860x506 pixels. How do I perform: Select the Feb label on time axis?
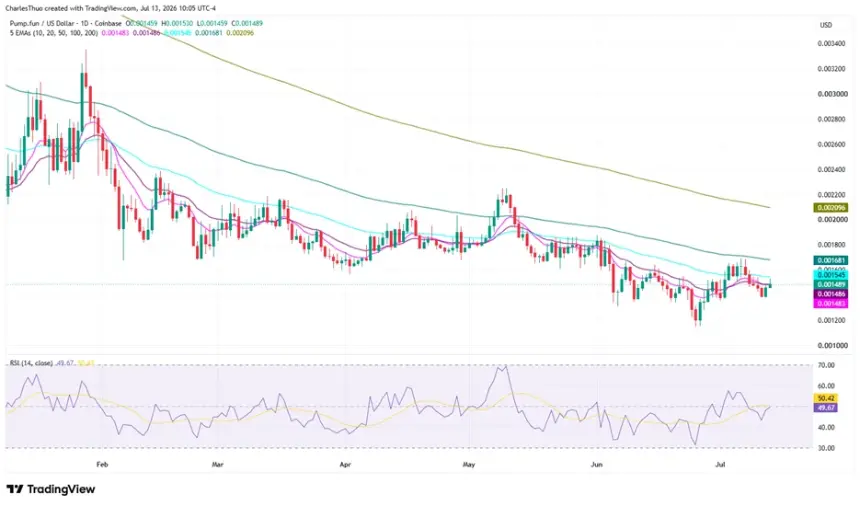tap(102, 464)
